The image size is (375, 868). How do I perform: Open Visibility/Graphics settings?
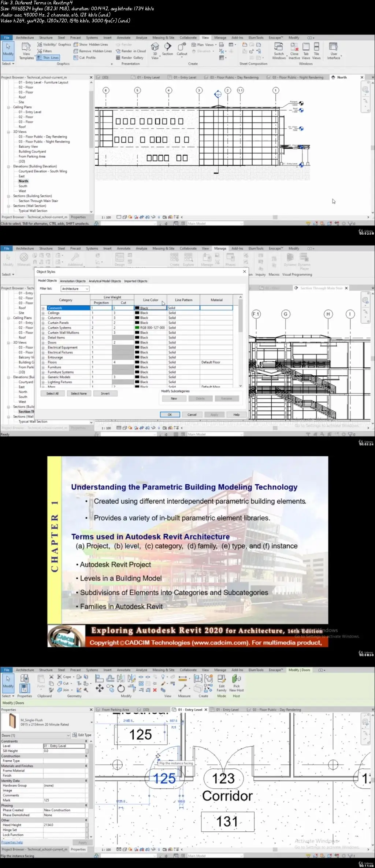click(54, 44)
